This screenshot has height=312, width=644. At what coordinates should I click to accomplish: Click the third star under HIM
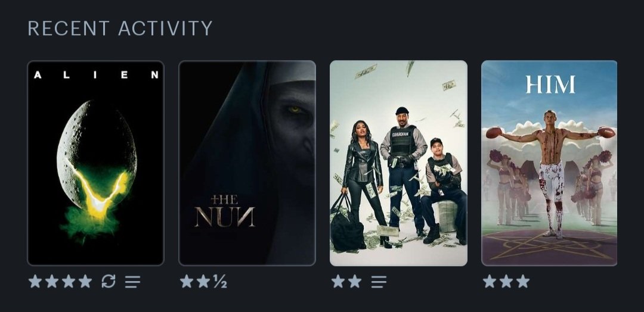click(523, 281)
